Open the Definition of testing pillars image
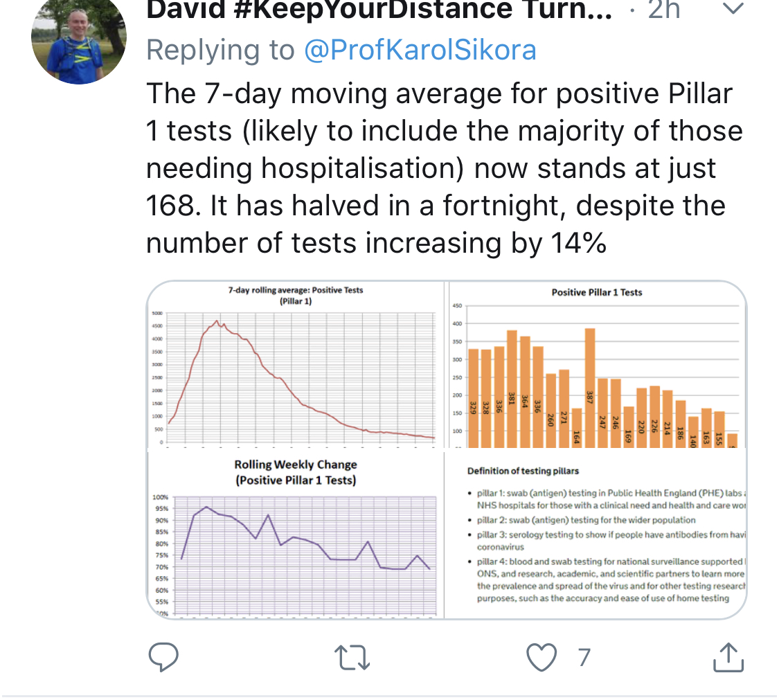 click(x=597, y=535)
